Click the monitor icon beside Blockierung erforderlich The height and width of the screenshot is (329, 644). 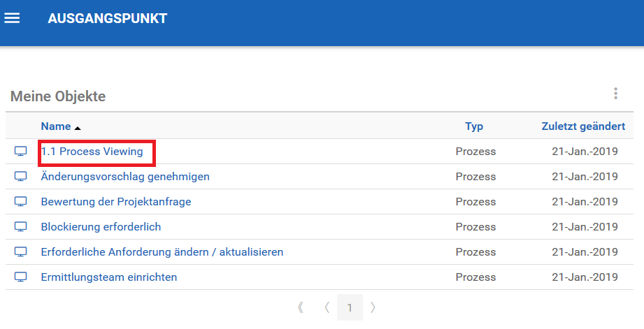pyautogui.click(x=21, y=227)
